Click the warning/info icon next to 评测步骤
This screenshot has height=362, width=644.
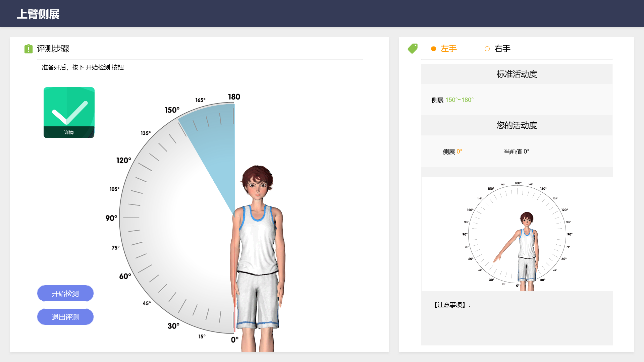pos(28,49)
